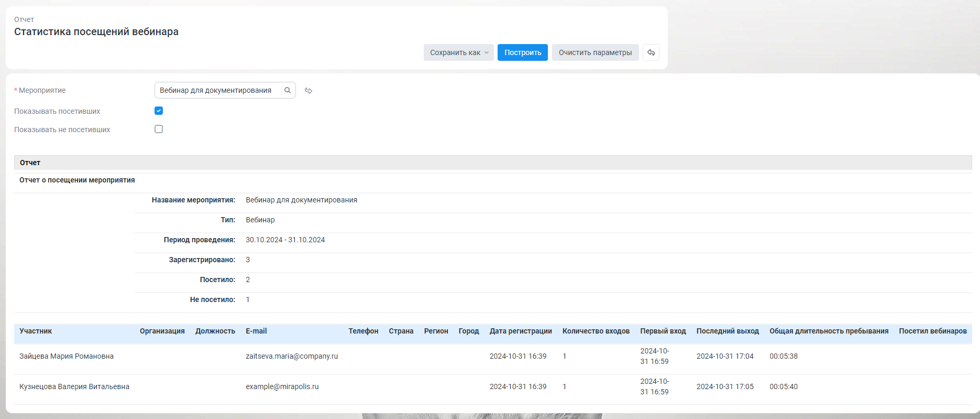Click the Тип value Вебинар
Viewport: 980px width, 419px height.
tap(260, 220)
